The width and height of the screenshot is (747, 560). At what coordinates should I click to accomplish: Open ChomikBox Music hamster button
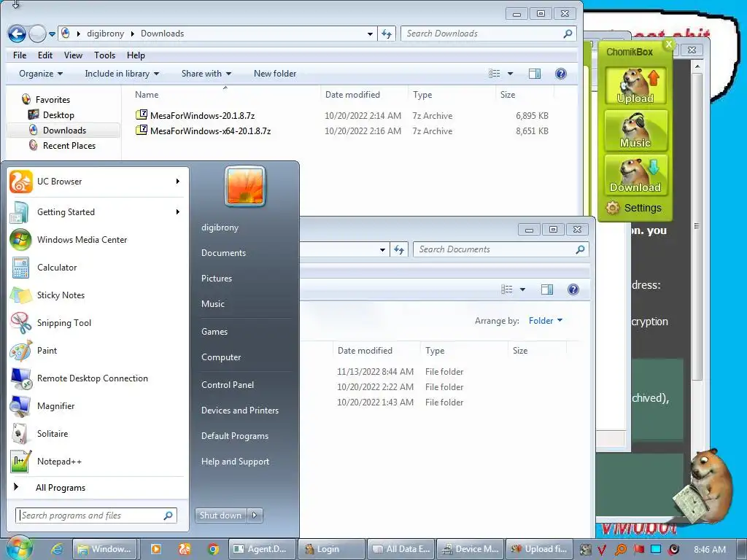click(x=635, y=130)
